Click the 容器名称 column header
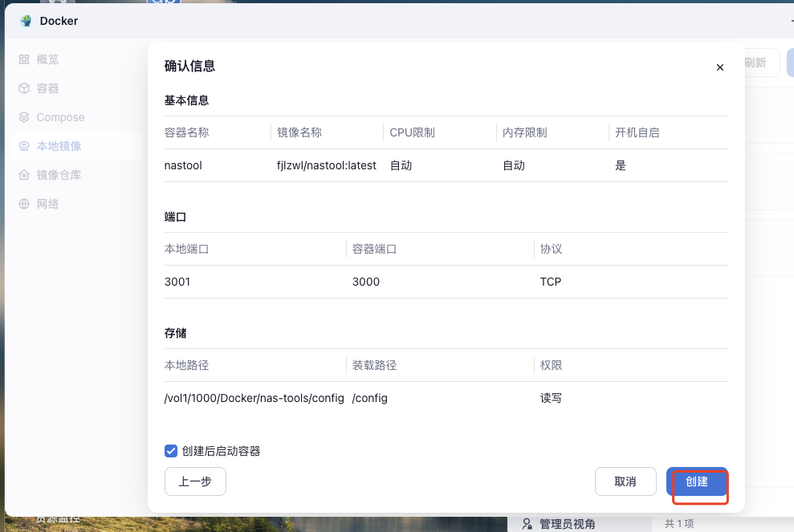Image resolution: width=794 pixels, height=532 pixels. 186,132
